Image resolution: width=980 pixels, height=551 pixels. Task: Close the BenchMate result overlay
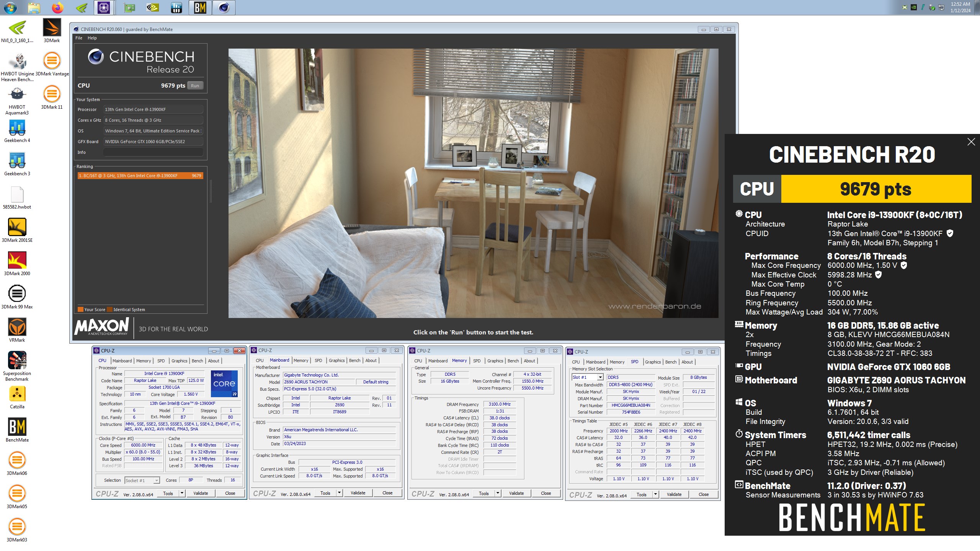tap(971, 142)
